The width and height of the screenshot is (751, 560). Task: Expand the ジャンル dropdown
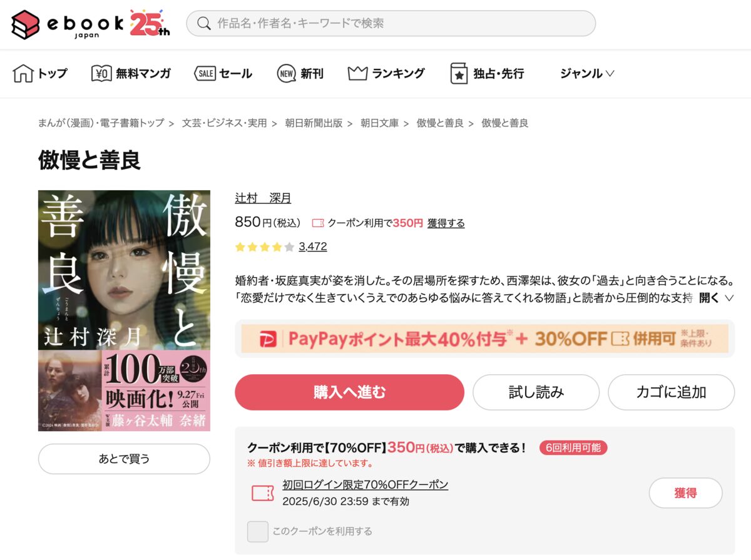pos(587,73)
